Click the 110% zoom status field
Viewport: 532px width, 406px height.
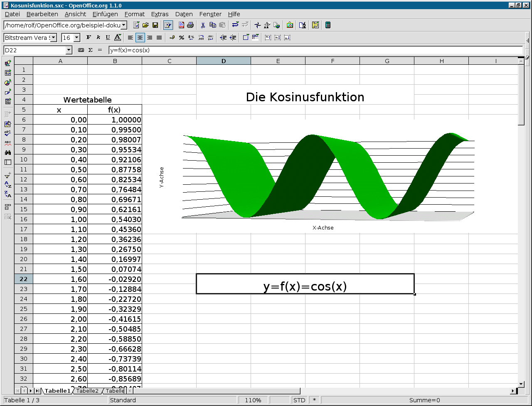[x=253, y=400]
